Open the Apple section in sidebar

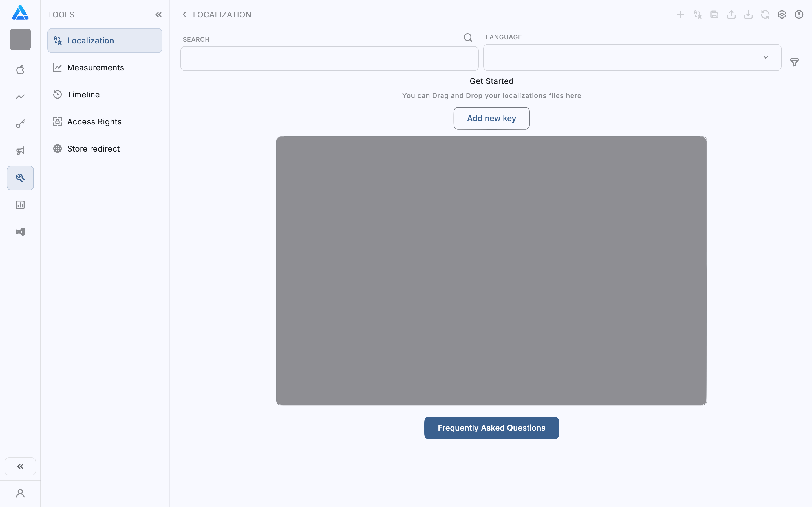point(20,70)
